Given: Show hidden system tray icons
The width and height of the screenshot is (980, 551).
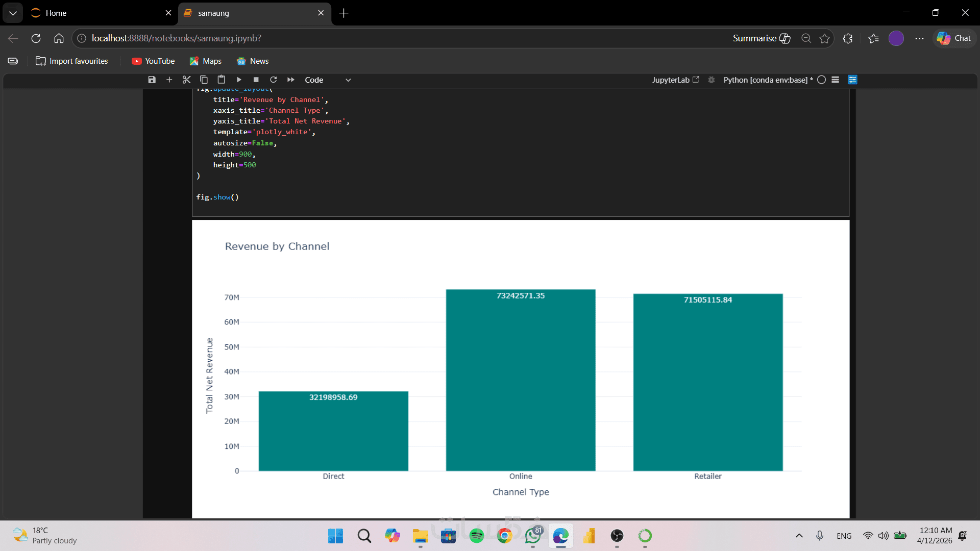Looking at the screenshot, I should [x=799, y=536].
